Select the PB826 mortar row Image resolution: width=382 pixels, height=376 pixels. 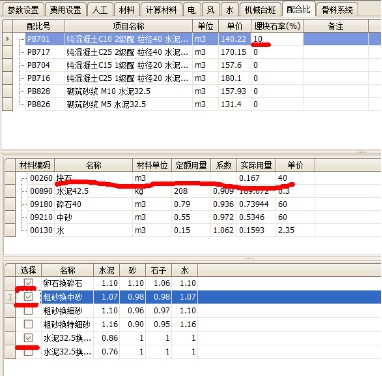coord(190,104)
